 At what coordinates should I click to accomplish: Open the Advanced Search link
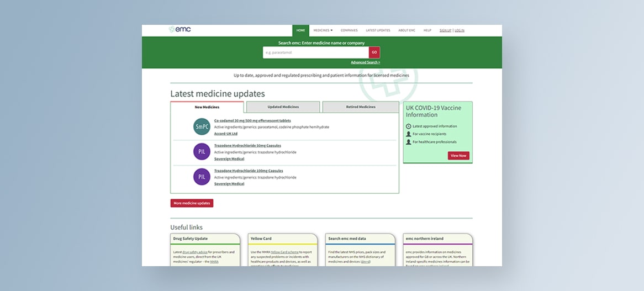tap(365, 62)
